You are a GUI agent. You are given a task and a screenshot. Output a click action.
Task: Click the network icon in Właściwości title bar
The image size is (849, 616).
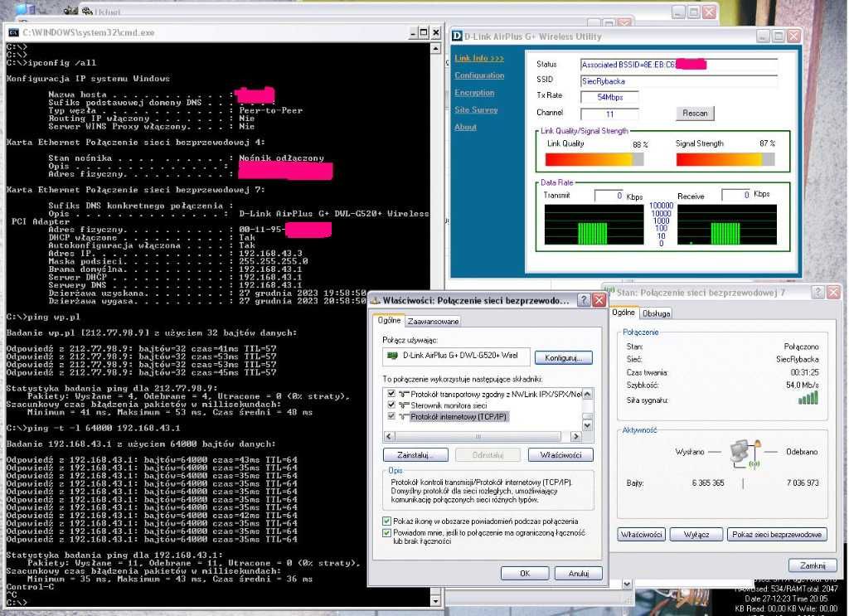point(375,300)
